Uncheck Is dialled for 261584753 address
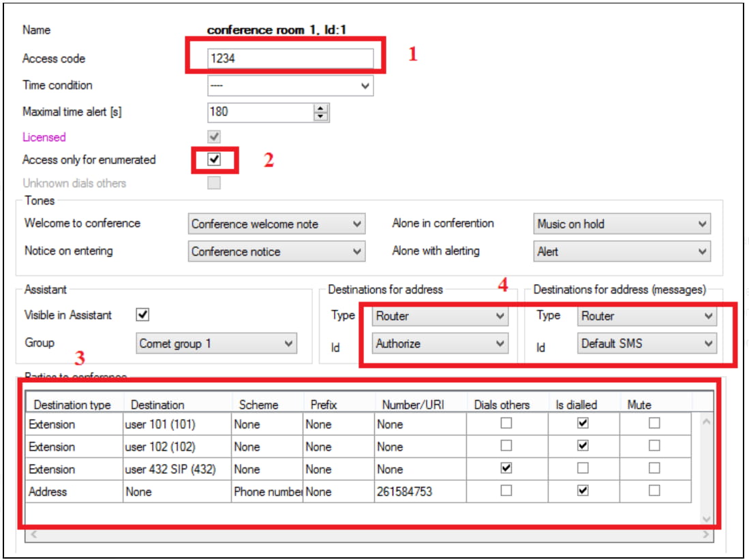This screenshot has width=749, height=560. tap(583, 491)
